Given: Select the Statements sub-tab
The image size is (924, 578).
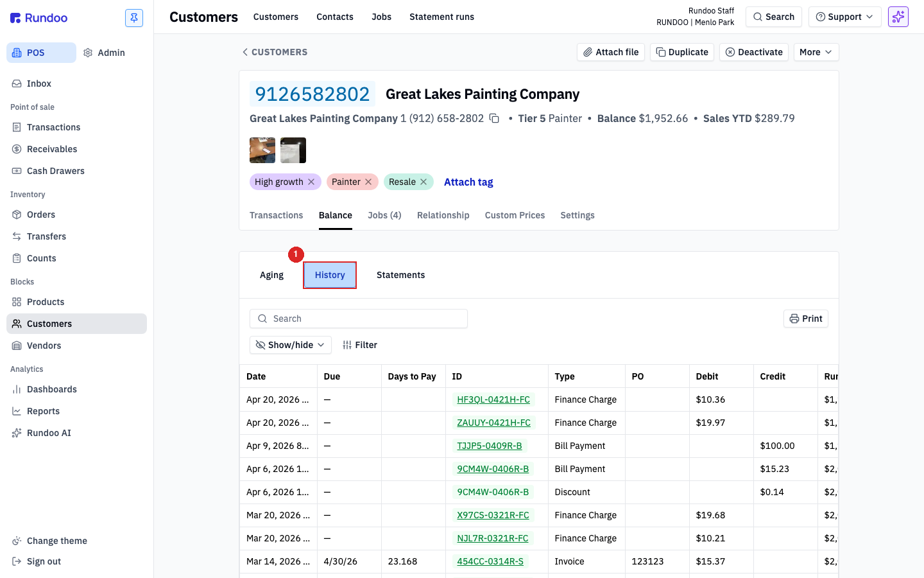Looking at the screenshot, I should coord(400,275).
